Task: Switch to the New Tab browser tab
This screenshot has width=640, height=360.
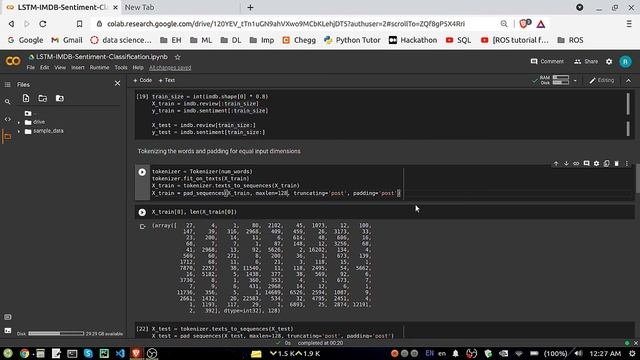Action: (139, 7)
